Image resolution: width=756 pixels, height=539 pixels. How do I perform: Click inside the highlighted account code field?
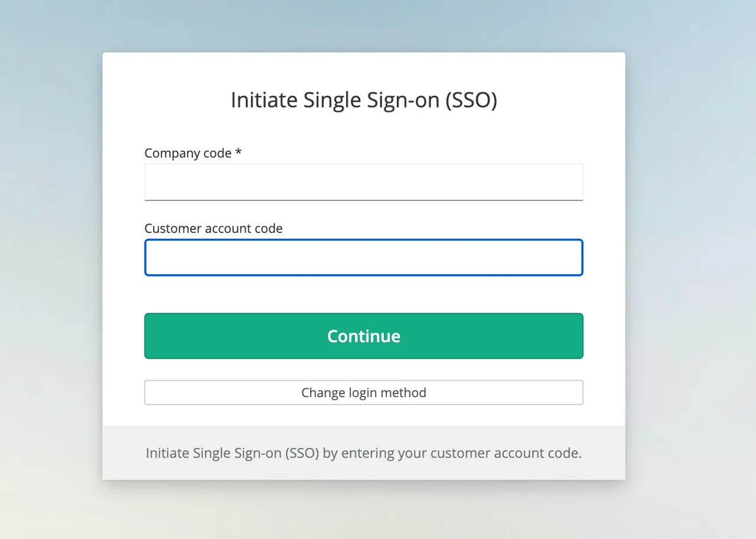point(363,257)
